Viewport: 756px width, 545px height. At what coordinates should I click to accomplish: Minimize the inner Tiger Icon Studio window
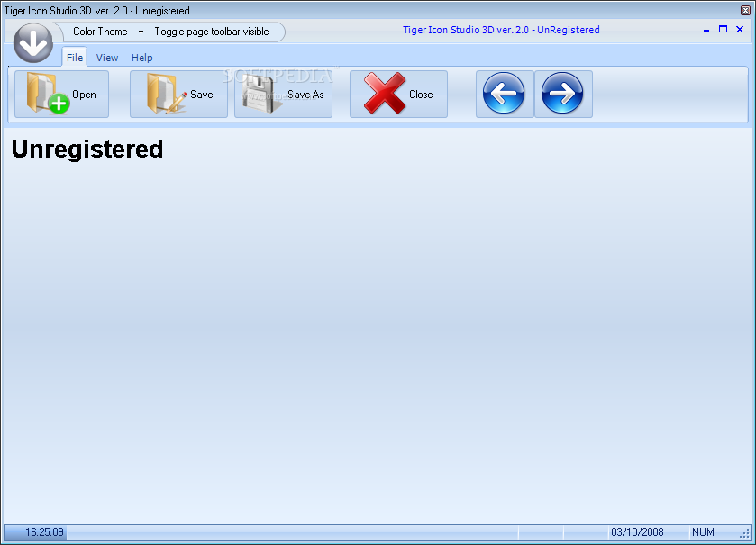[x=706, y=30]
